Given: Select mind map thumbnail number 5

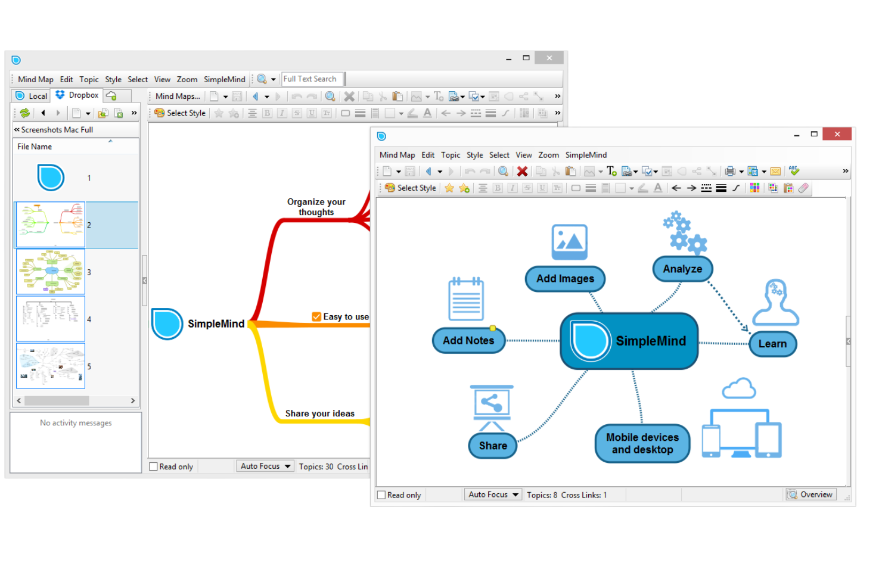Looking at the screenshot, I should tap(51, 366).
